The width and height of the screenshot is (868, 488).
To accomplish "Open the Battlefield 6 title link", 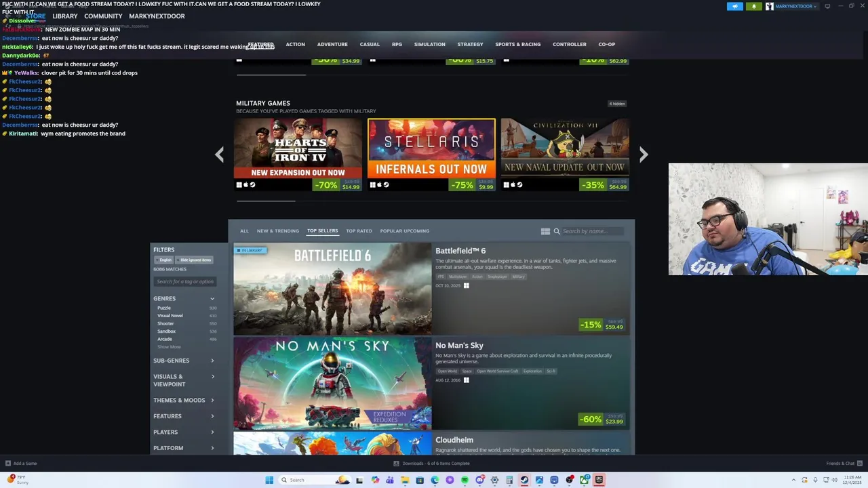I will tap(460, 251).
